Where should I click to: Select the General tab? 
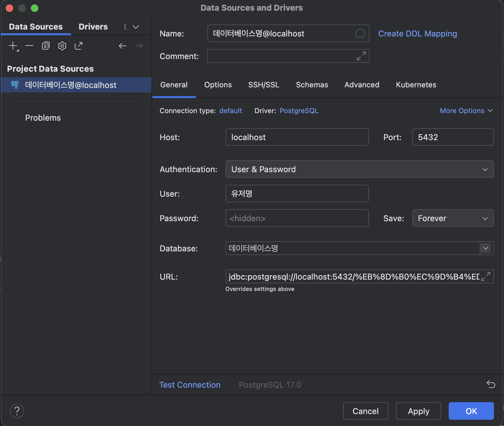(174, 85)
